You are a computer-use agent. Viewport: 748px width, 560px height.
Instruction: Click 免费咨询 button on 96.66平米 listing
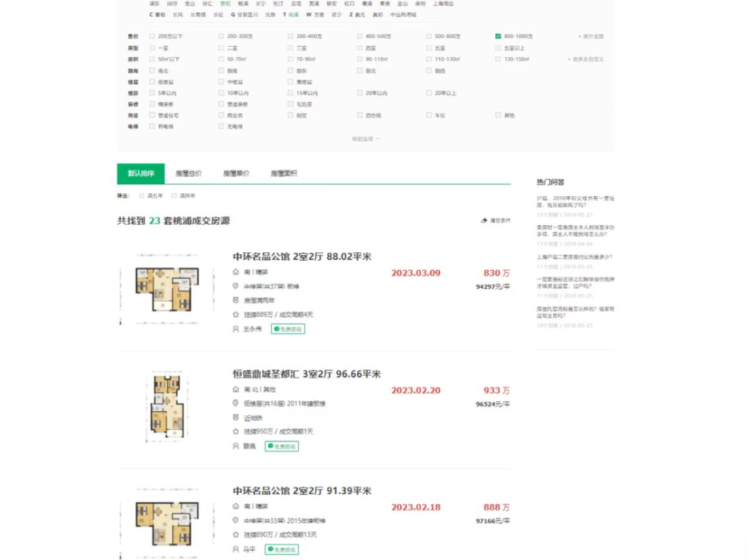click(282, 446)
